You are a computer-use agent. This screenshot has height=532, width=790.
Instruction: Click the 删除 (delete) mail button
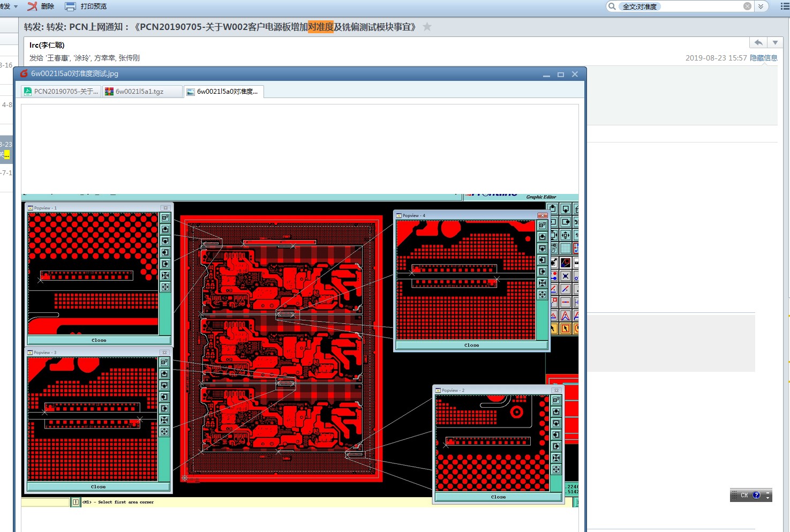point(41,6)
